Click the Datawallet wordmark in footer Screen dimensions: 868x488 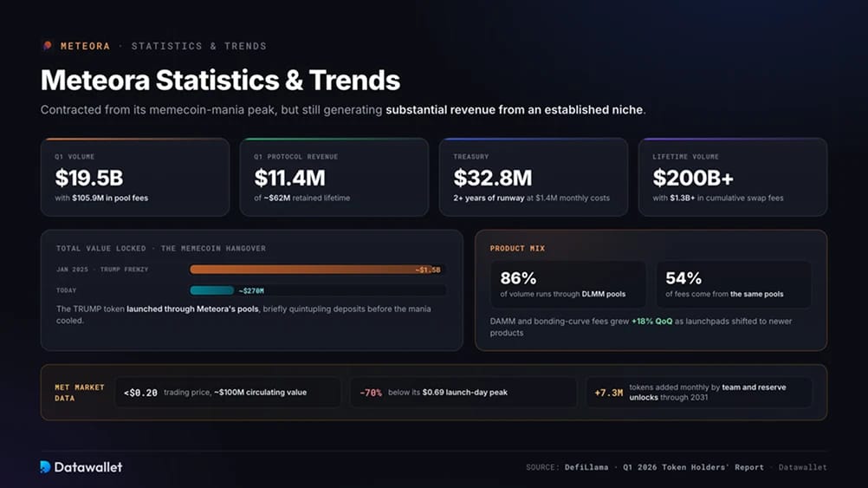tap(88, 467)
